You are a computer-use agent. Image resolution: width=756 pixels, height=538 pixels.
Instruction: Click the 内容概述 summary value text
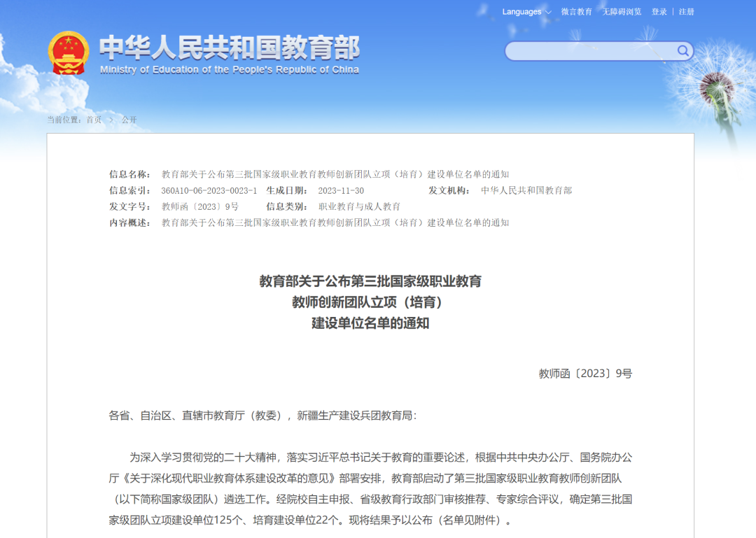point(335,222)
